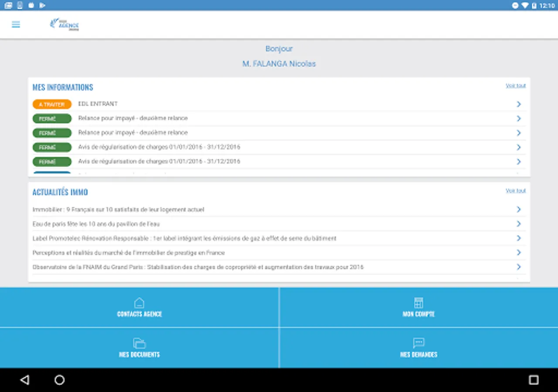Click Voir tout in Actualités Immo
The width and height of the screenshot is (558, 392).
pyautogui.click(x=516, y=191)
